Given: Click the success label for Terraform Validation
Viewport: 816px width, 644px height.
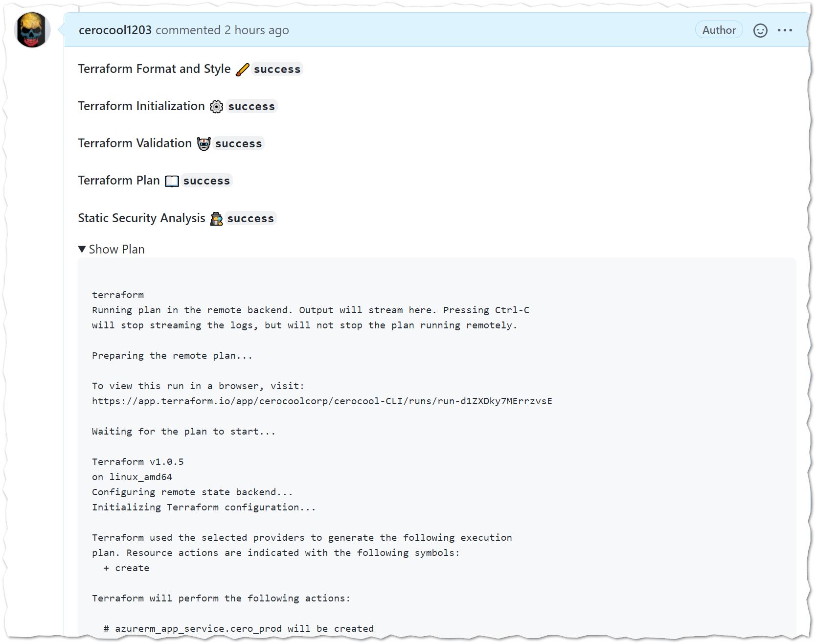Looking at the screenshot, I should coord(238,144).
